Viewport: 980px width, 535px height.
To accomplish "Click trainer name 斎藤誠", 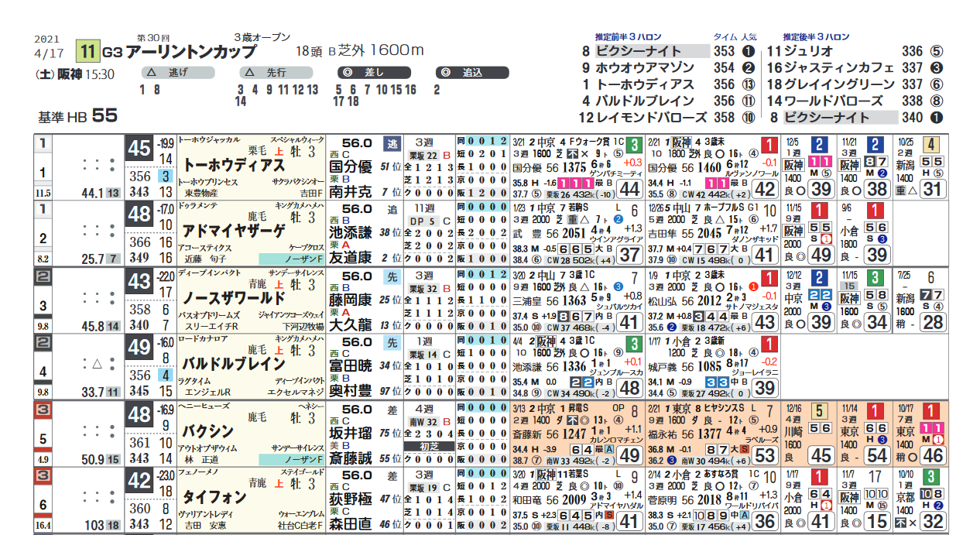I will pyautogui.click(x=350, y=458).
